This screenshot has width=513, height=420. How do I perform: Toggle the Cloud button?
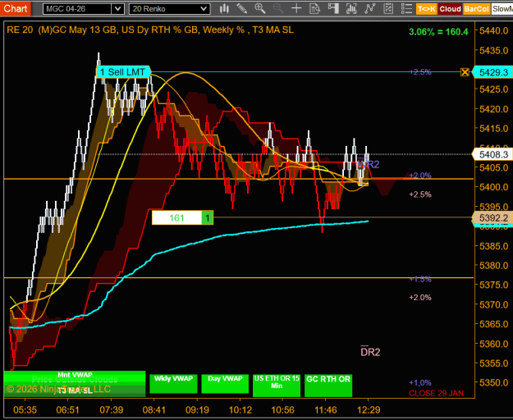pos(450,9)
